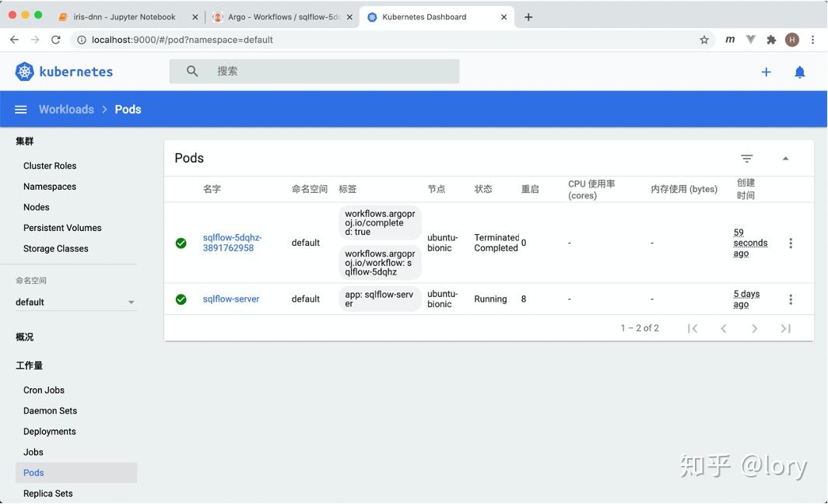
Task: Go to next page of pods
Action: [754, 328]
